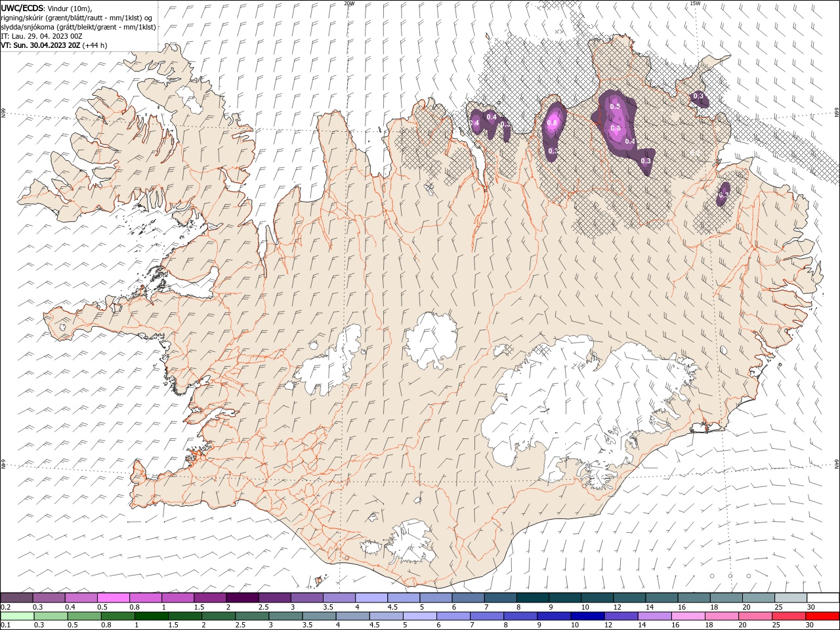Pick the crimson 25 swatch in lower legend

(789, 616)
